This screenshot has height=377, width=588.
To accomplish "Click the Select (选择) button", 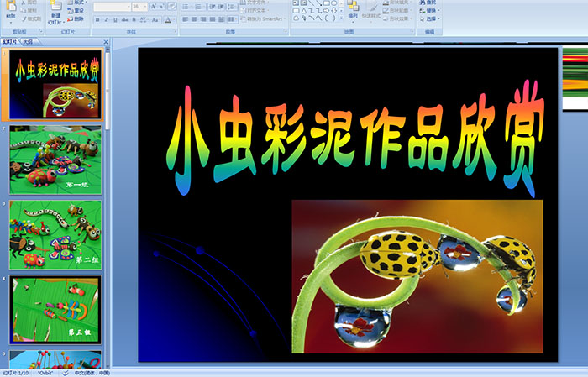I will tap(430, 18).
